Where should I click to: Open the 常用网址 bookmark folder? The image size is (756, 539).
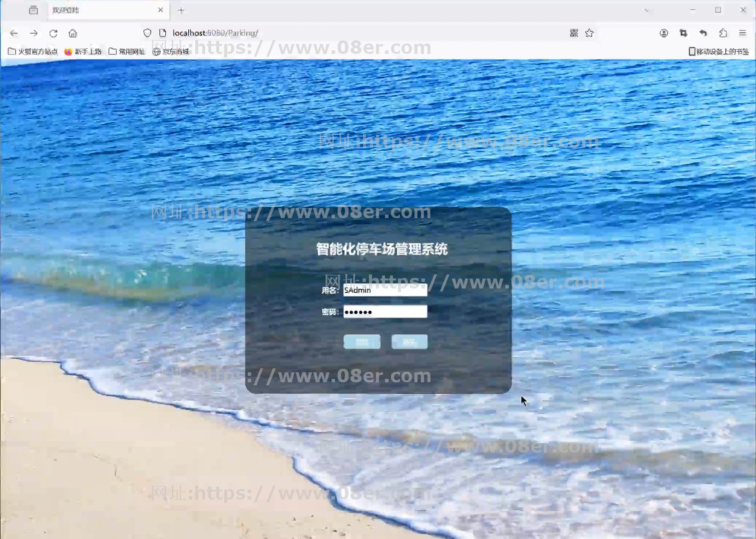[127, 51]
